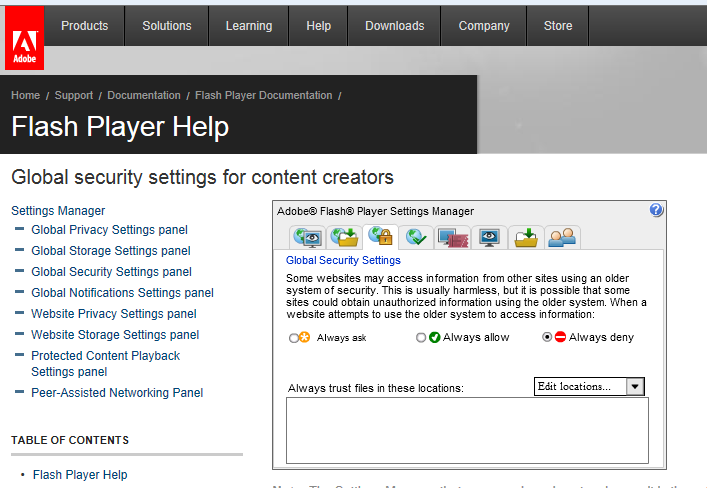The image size is (707, 488).
Task: Click the Documentation breadcrumb link
Action: 144,96
